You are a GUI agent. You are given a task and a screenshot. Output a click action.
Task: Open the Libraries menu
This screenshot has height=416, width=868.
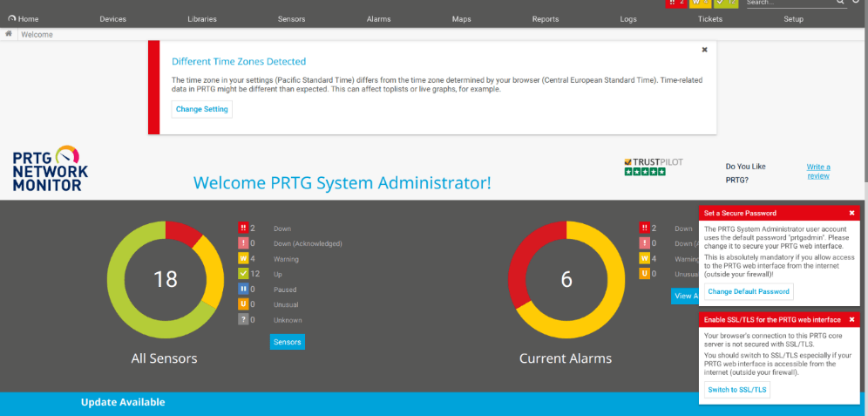click(x=202, y=19)
